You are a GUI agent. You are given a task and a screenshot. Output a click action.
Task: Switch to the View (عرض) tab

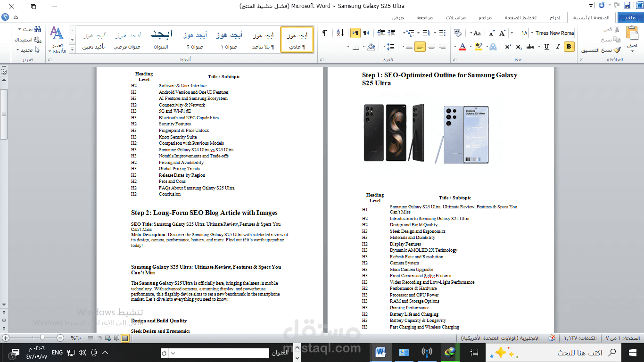pos(398,17)
